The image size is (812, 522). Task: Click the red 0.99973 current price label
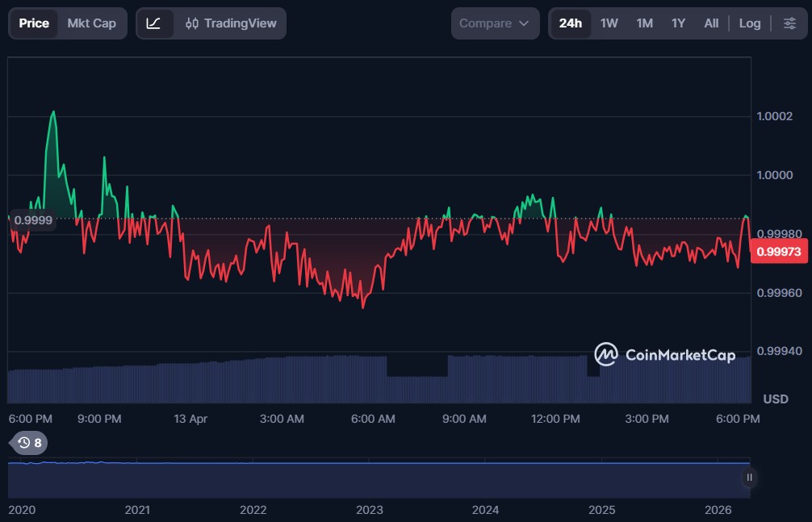(779, 252)
